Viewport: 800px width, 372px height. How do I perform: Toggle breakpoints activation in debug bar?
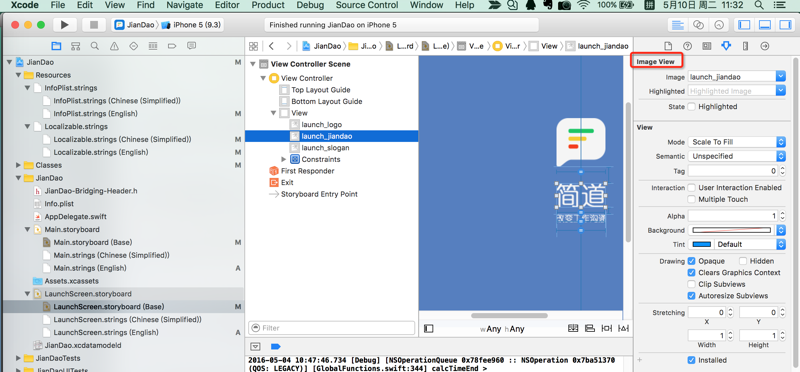click(276, 346)
